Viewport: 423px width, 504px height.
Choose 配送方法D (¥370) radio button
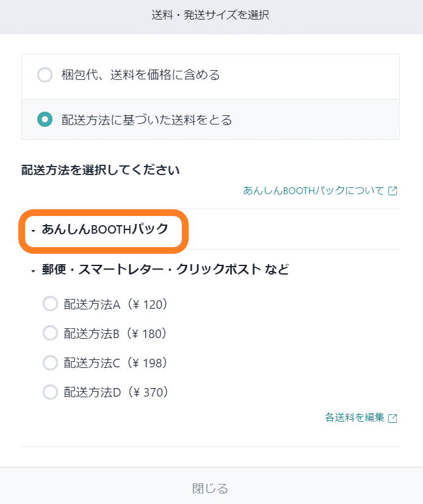50,392
